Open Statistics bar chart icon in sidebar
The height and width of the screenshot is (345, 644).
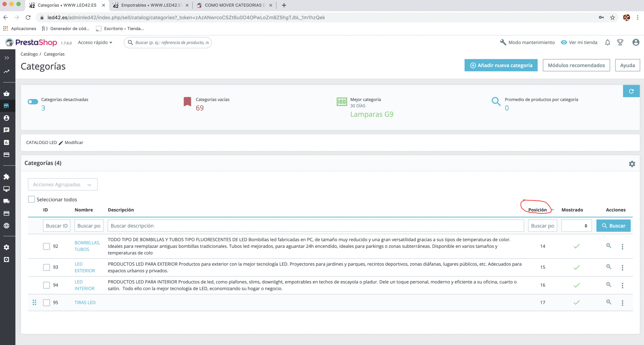tap(6, 142)
